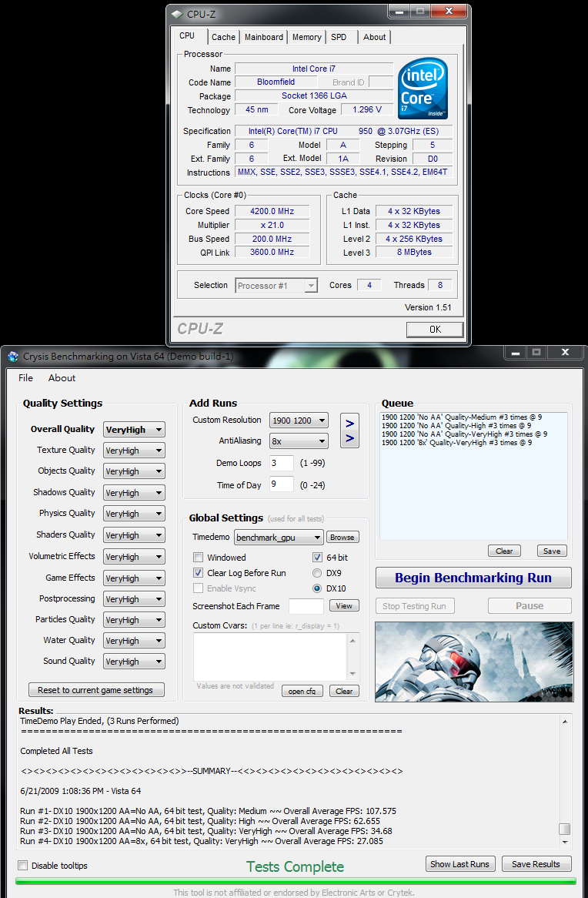Open the Timedemo benchmark_gpu dropdown
588x898 pixels.
(279, 538)
